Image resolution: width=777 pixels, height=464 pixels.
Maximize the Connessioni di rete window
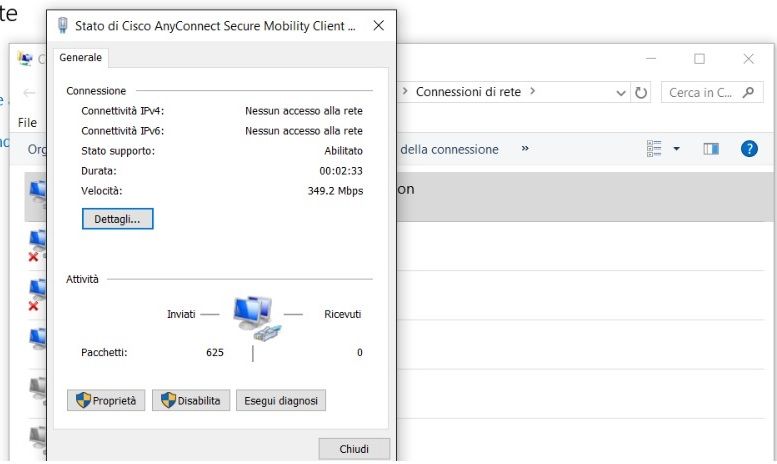click(699, 58)
